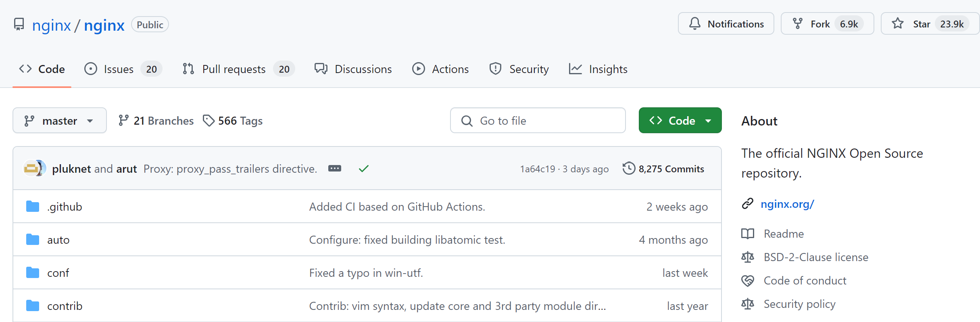Click the pluknet and arut avatar image
The width and height of the screenshot is (980, 322).
click(x=34, y=169)
